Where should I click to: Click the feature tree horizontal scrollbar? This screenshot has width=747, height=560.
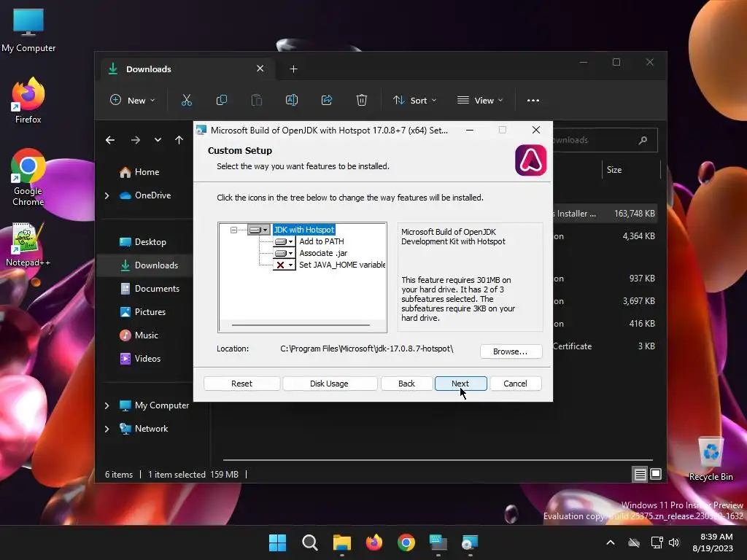point(301,325)
